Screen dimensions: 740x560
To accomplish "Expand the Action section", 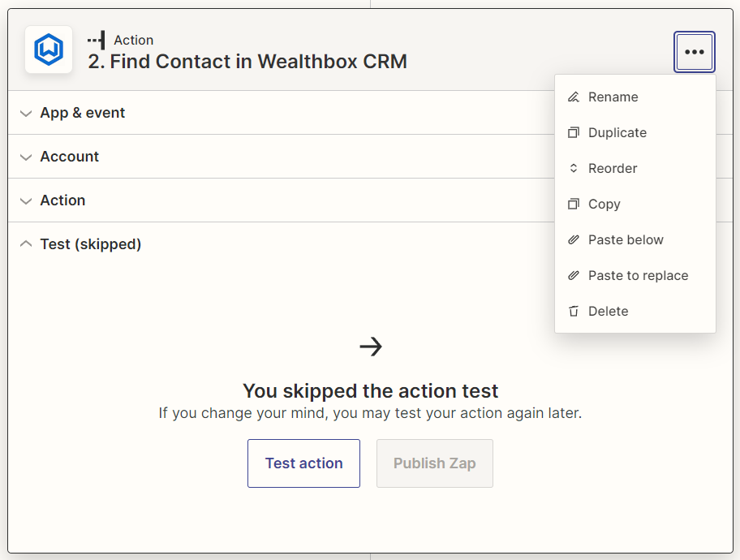I will click(62, 200).
